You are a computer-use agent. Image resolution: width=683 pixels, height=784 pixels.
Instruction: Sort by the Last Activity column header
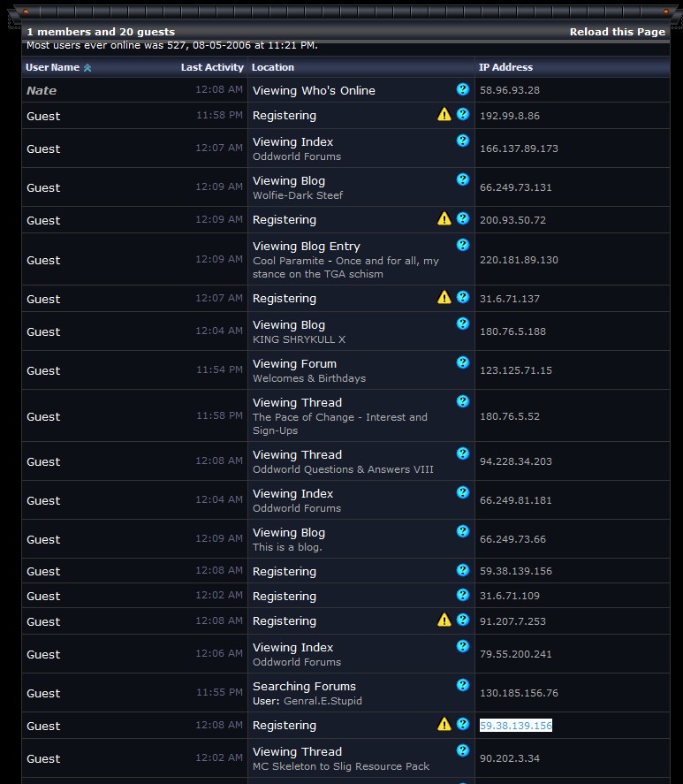coord(212,67)
